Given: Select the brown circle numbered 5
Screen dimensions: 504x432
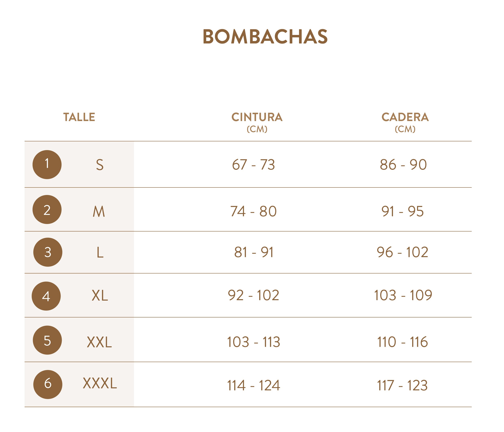Looking at the screenshot, I should pyautogui.click(x=47, y=340).
